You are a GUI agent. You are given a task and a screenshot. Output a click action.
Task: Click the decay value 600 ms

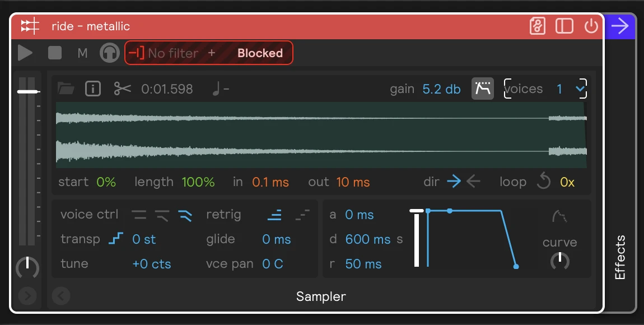368,239
